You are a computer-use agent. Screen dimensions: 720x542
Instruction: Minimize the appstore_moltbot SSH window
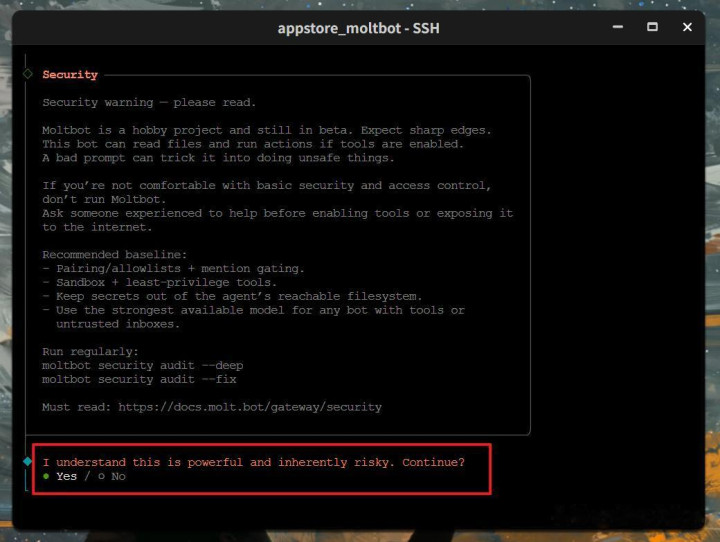point(618,27)
